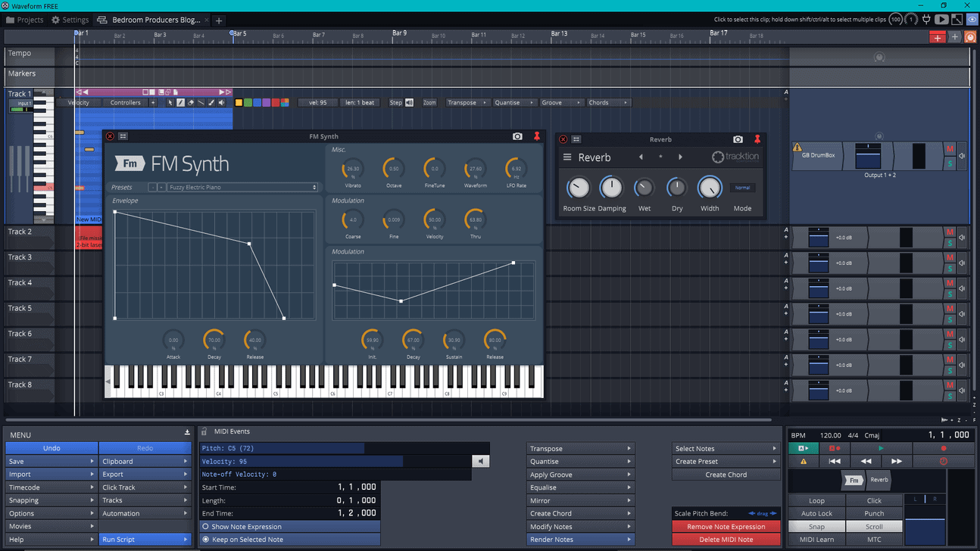This screenshot has width=980, height=551.
Task: Click the FM Synth camera snapshot icon
Action: pyautogui.click(x=517, y=136)
